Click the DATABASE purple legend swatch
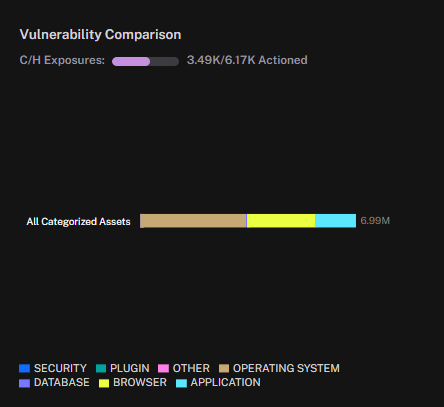Image resolution: width=444 pixels, height=407 pixels. 25,383
